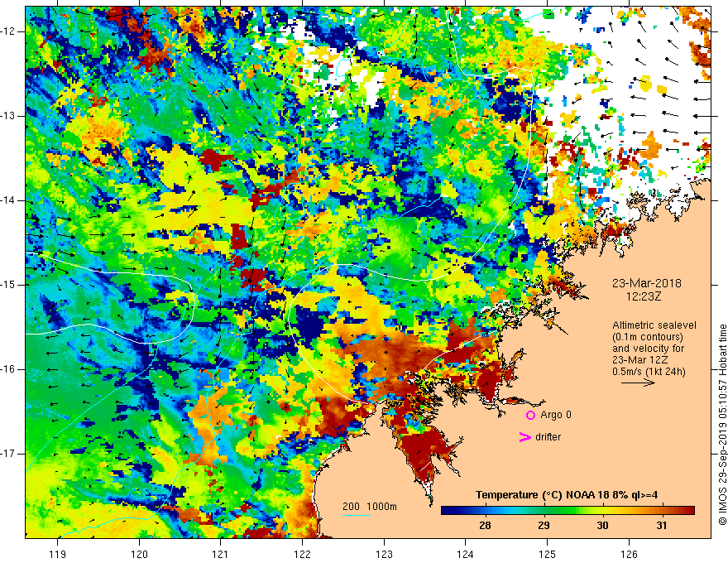Click the magenta drifter arrow symbol
Image resolution: width=728 pixels, height=563 pixels.
click(x=525, y=437)
